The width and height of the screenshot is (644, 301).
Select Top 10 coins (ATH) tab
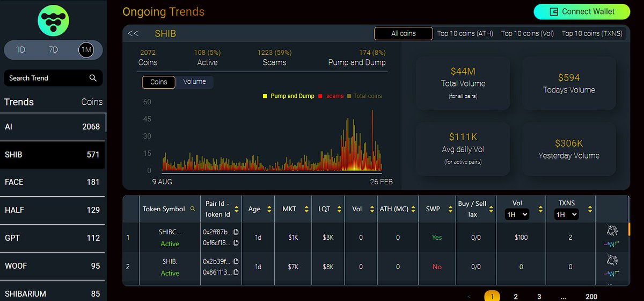[x=465, y=33]
